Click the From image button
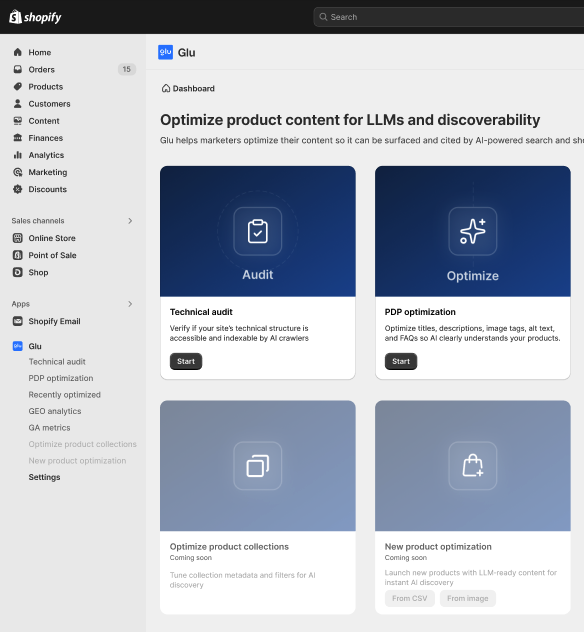Image resolution: width=584 pixels, height=632 pixels. [x=468, y=599]
